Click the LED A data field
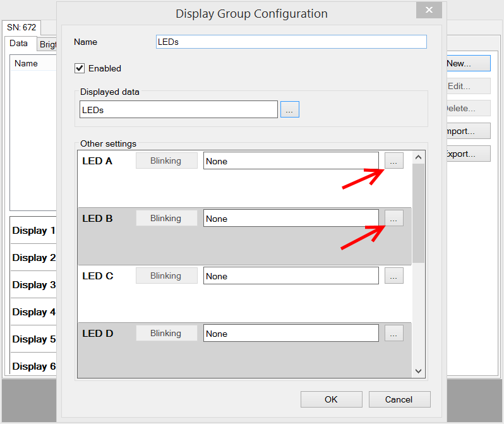 pos(291,161)
